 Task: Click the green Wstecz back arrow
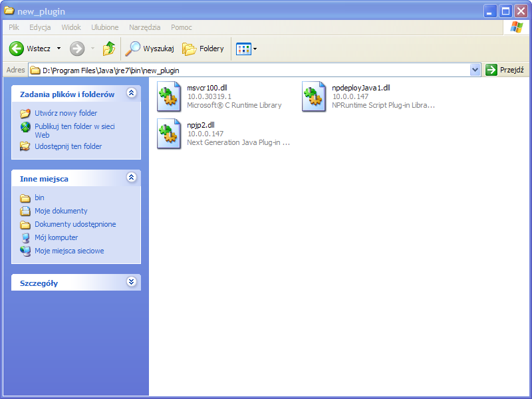click(x=16, y=49)
